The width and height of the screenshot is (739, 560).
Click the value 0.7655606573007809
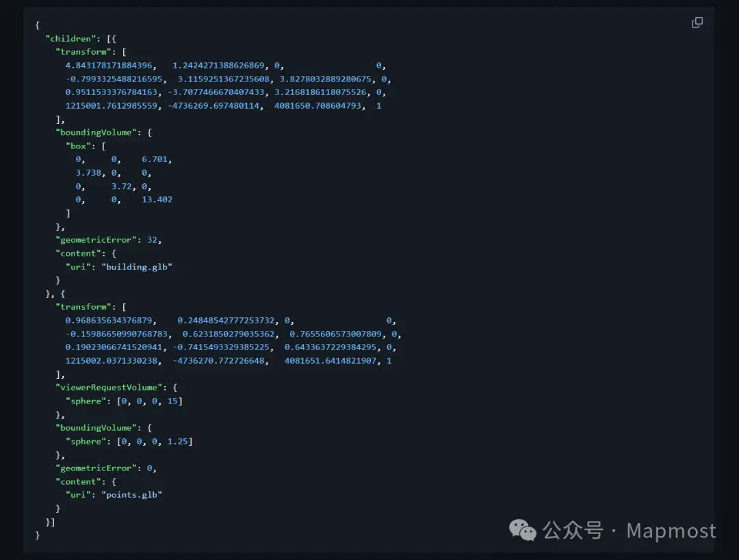(335, 334)
